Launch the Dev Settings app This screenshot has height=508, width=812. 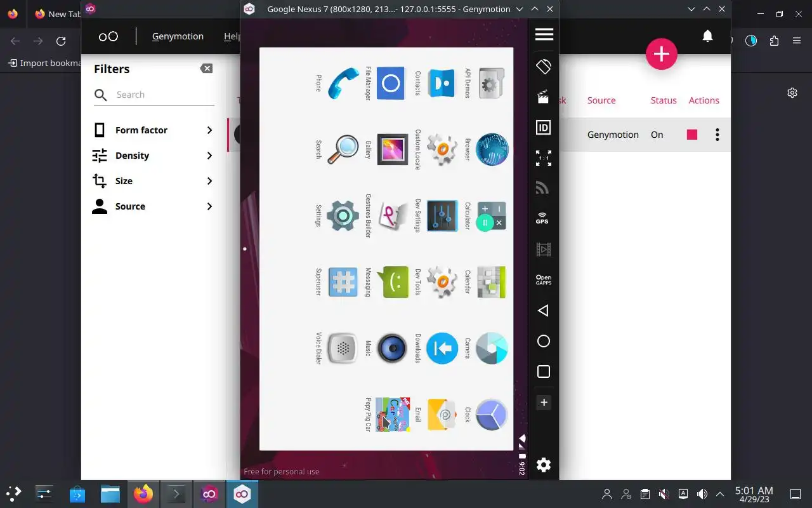(x=442, y=216)
